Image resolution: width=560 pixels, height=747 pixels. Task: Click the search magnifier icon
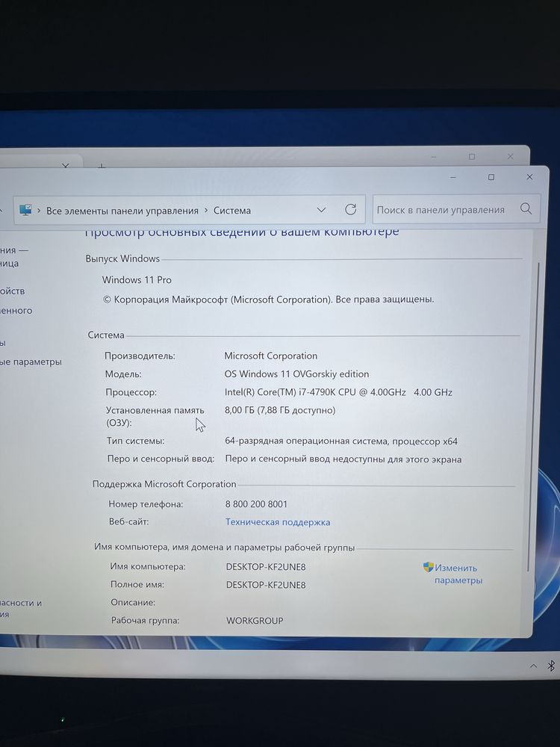click(526, 208)
